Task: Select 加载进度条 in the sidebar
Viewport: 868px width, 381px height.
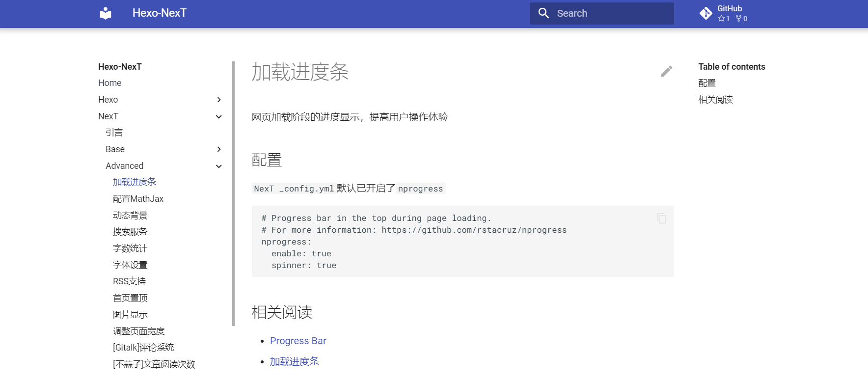Action: 135,182
